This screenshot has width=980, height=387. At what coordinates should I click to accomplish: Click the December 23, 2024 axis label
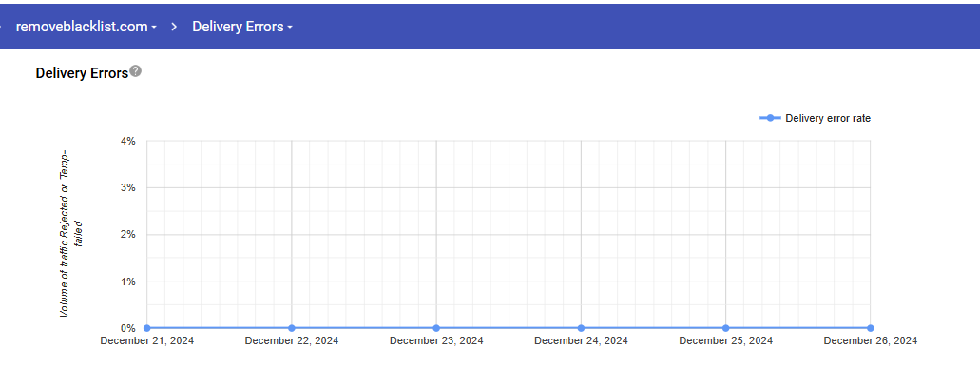436,340
